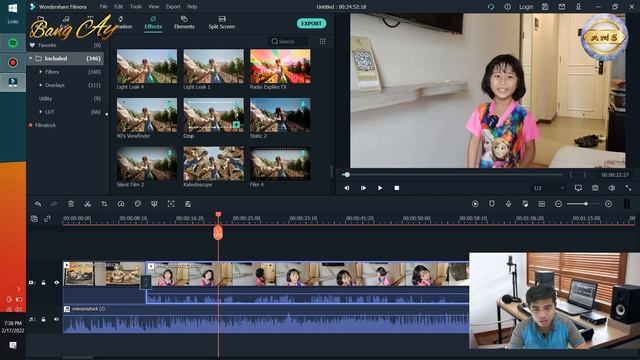Expand the Filters category
The width and height of the screenshot is (640, 360).
pyautogui.click(x=41, y=72)
